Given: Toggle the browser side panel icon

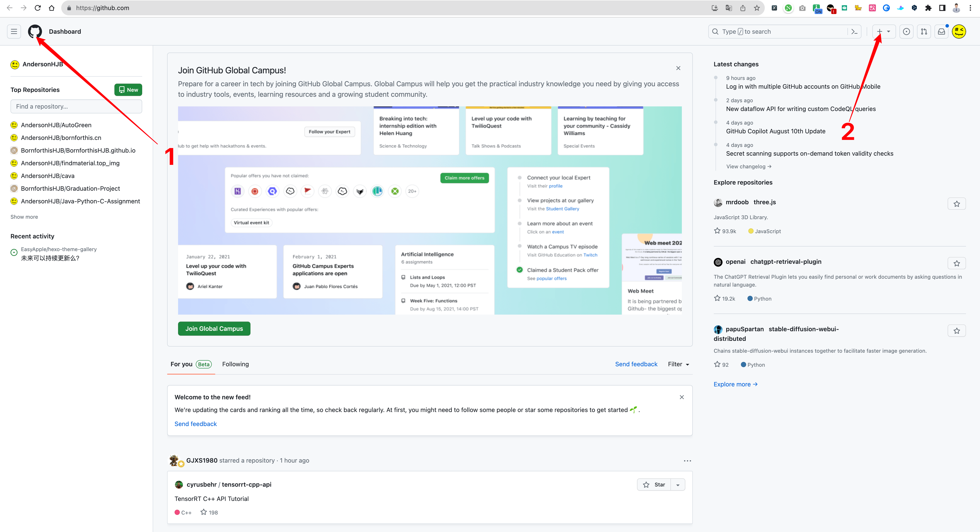Looking at the screenshot, I should coord(942,8).
